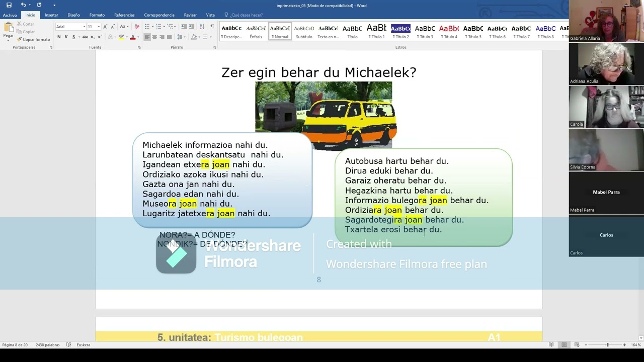This screenshot has height=362, width=644.
Task: Open Párrafo dialog launcher
Action: 214,47
